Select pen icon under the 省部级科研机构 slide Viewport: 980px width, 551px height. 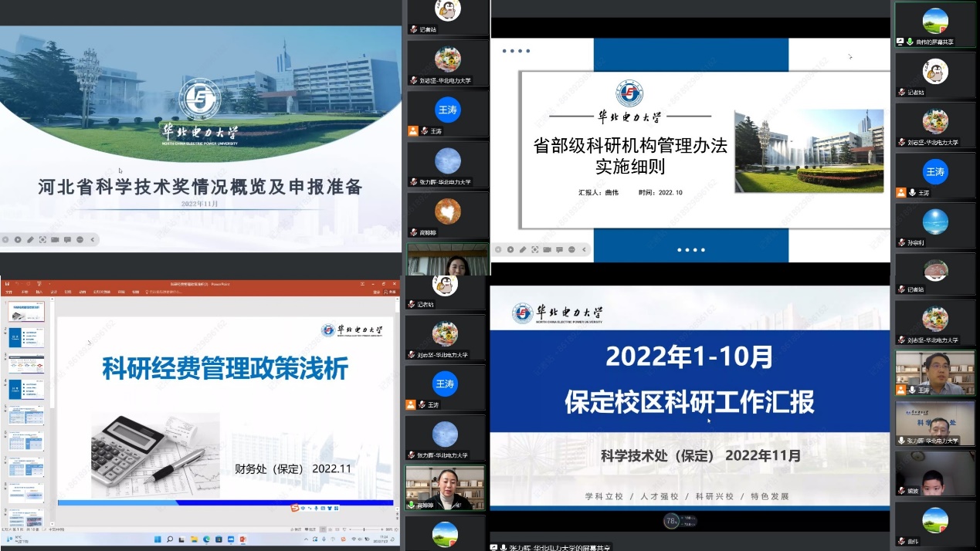pos(523,249)
